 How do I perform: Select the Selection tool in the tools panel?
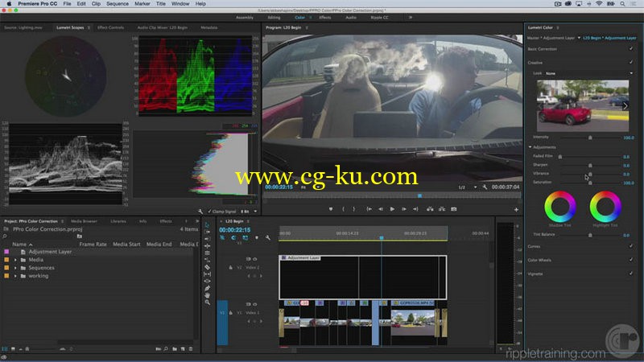(x=207, y=225)
